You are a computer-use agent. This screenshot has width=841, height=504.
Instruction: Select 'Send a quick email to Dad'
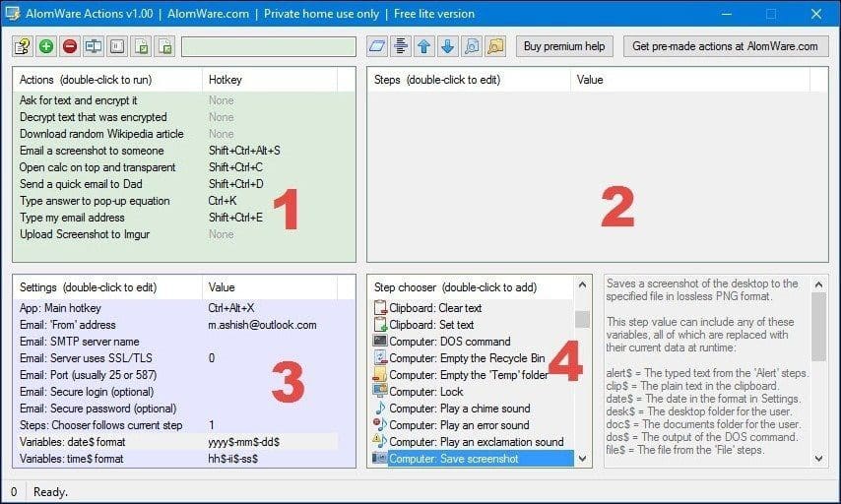81,184
